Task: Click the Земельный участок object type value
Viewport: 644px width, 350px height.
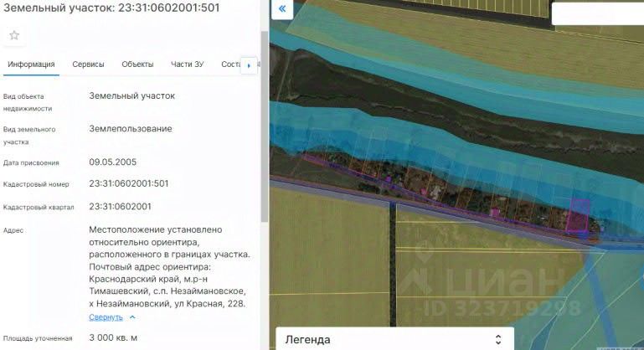Action: point(132,95)
